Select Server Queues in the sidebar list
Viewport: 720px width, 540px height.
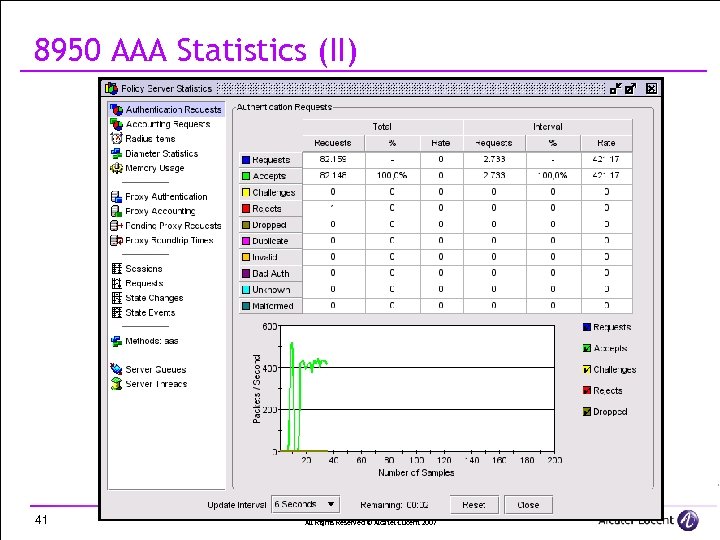pos(156,370)
